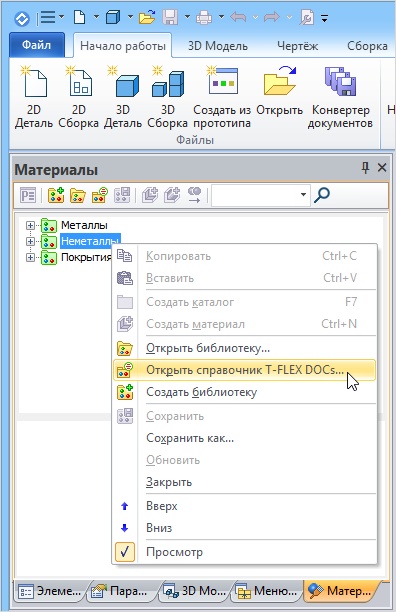This screenshot has width=396, height=612.
Task: Click apply material arrow icon in Материалы toolbar
Action: click(194, 195)
